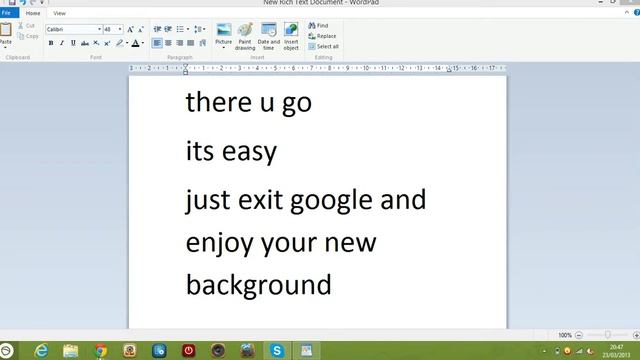Expand the Picture dropdown arrow

point(224,48)
